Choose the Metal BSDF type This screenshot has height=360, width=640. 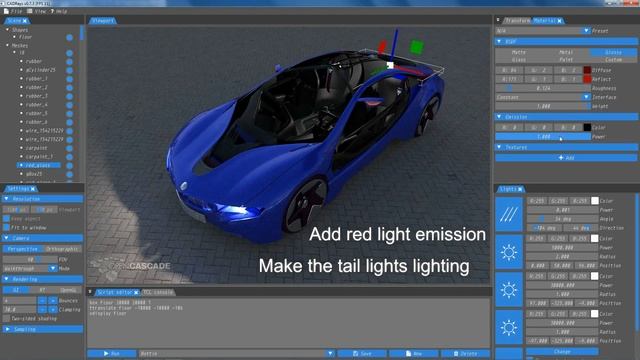pyautogui.click(x=566, y=52)
